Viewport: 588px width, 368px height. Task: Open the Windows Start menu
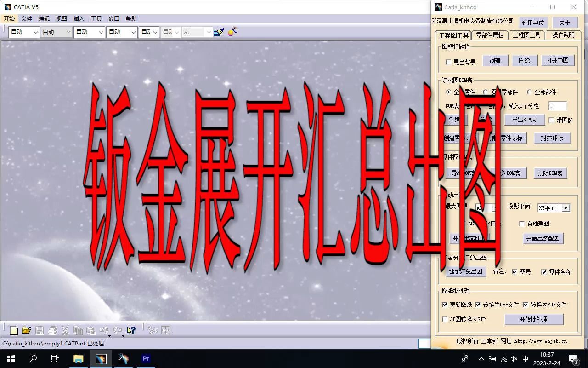11,359
